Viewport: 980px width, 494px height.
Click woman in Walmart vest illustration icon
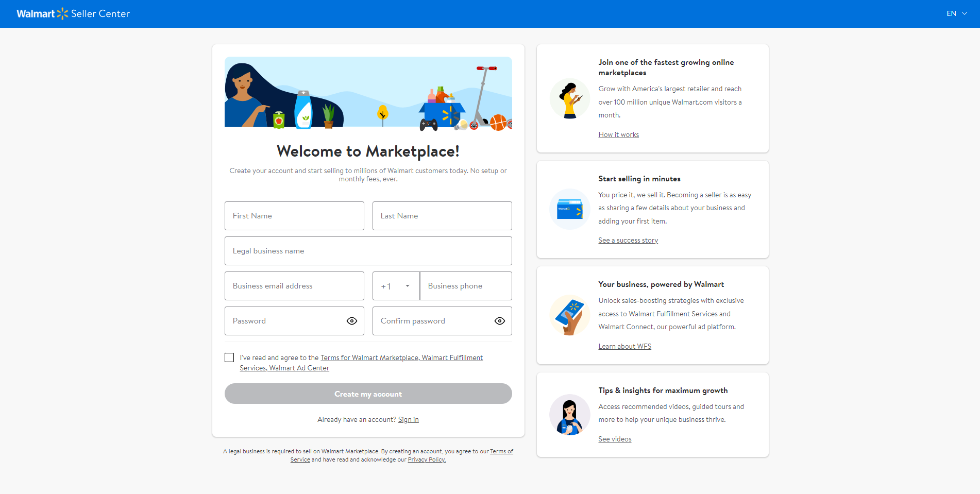[570, 415]
